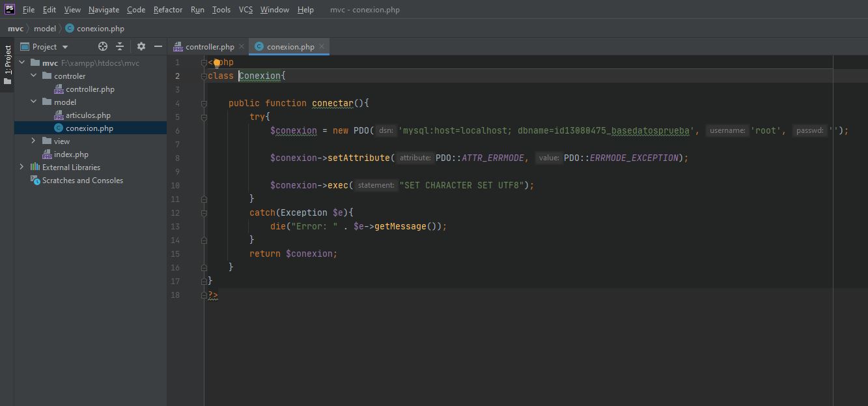Fold the try block using gutter marker
Image resolution: width=868 pixels, height=406 pixels.
click(204, 117)
